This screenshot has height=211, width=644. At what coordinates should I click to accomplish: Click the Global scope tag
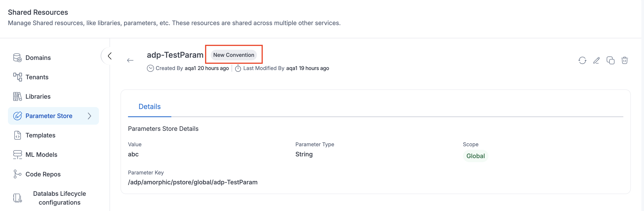pyautogui.click(x=476, y=156)
